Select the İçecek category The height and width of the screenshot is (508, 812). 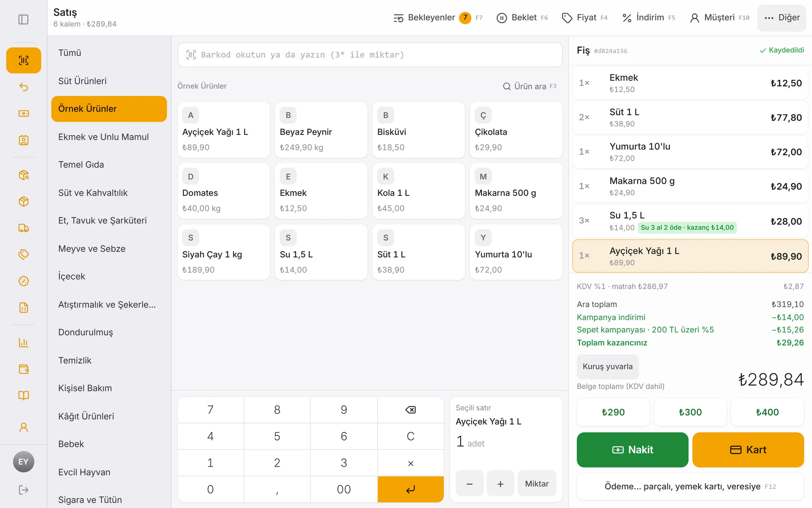tap(109, 276)
